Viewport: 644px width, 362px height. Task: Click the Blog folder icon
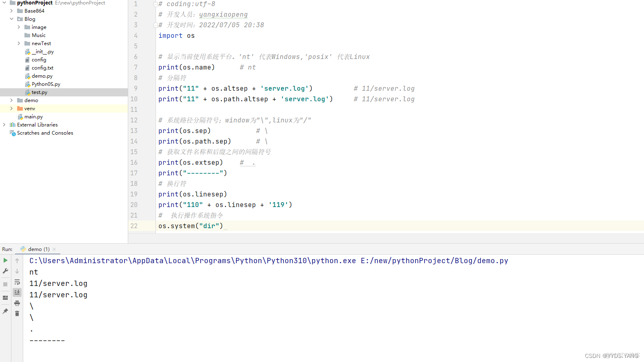20,19
